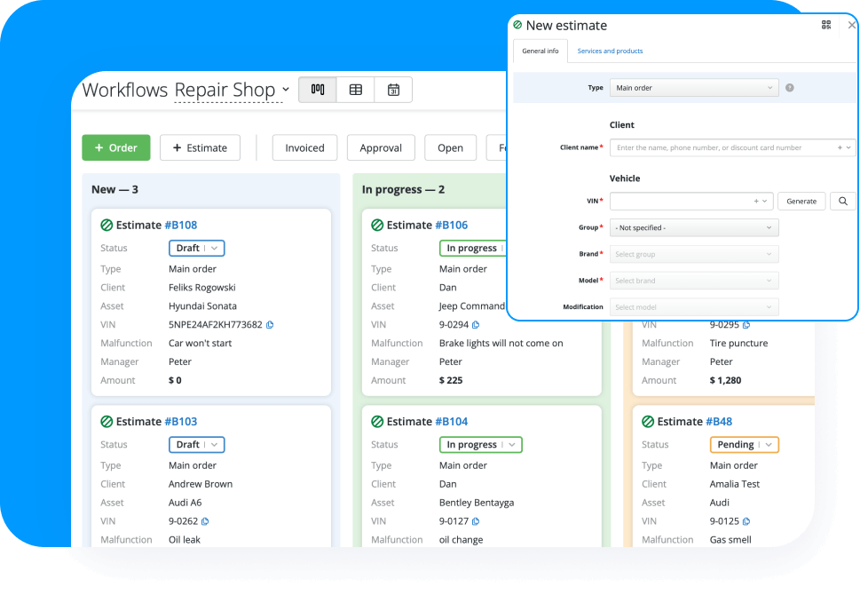
Task: Click the QR code icon in New estimate
Action: pyautogui.click(x=826, y=26)
